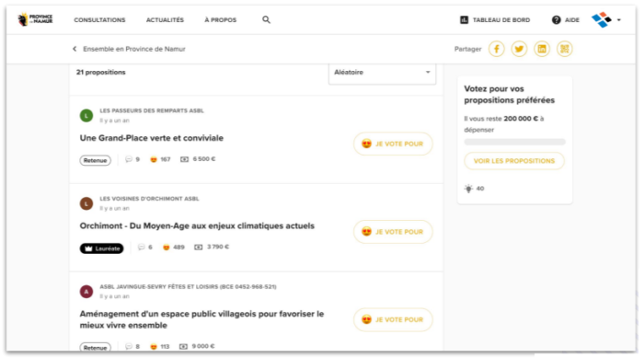Click LES PASSEURS DES REMPARTS ASBL author name
The width and height of the screenshot is (644, 358).
point(152,110)
